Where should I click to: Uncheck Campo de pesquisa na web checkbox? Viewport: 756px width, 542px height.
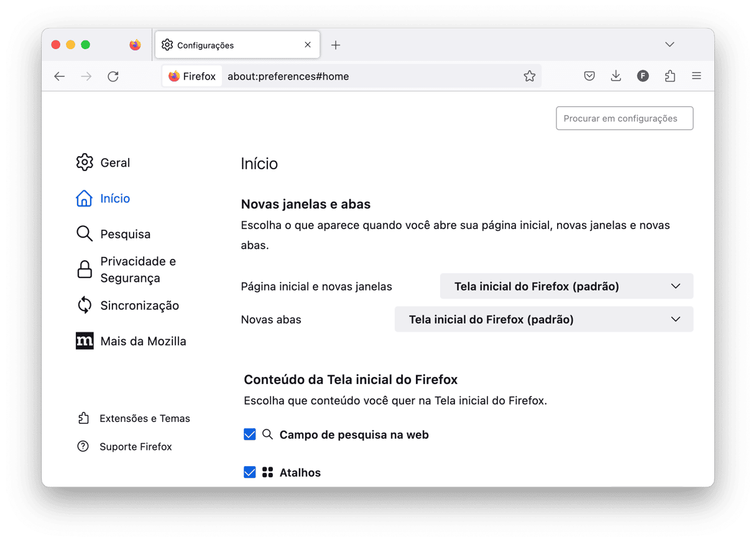(x=250, y=434)
